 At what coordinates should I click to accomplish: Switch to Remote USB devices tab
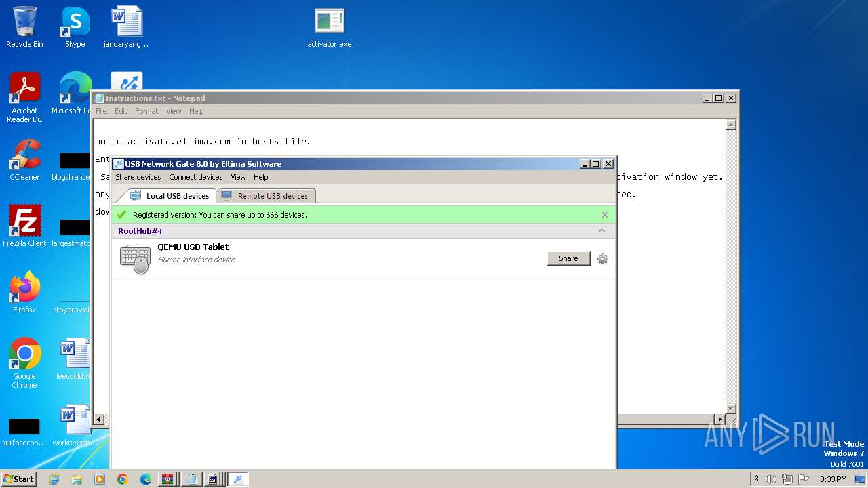[x=266, y=196]
